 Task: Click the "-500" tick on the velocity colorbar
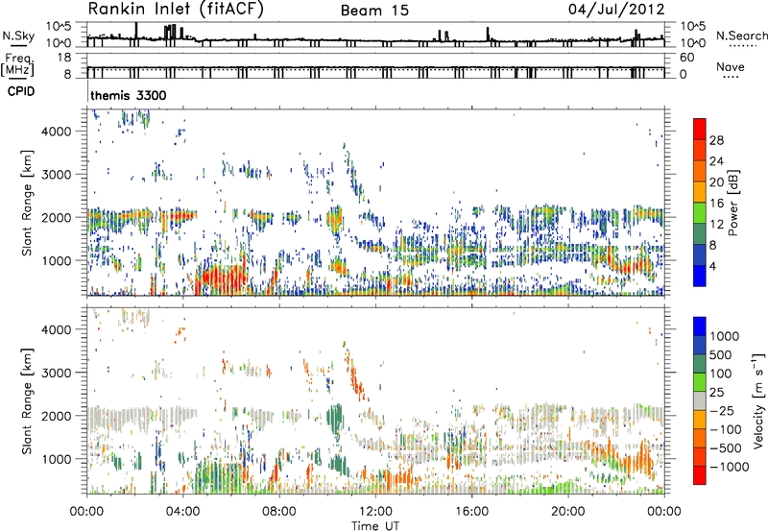click(x=725, y=448)
